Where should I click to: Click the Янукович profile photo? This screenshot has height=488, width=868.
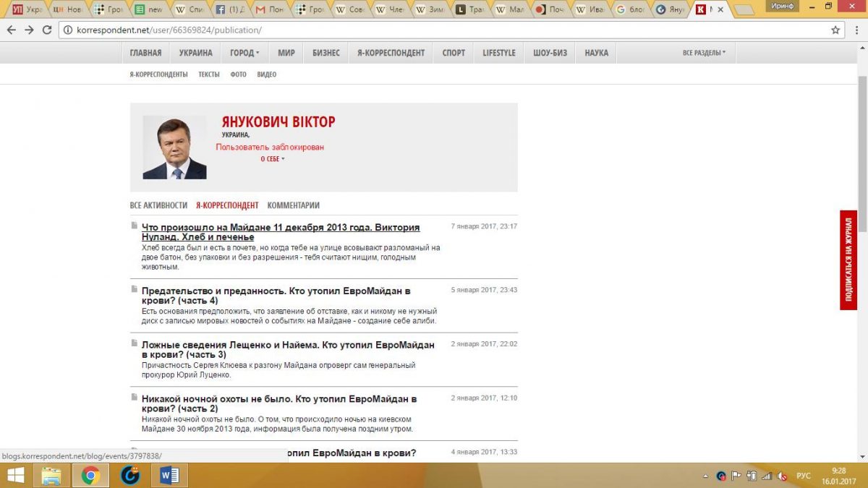pos(174,147)
